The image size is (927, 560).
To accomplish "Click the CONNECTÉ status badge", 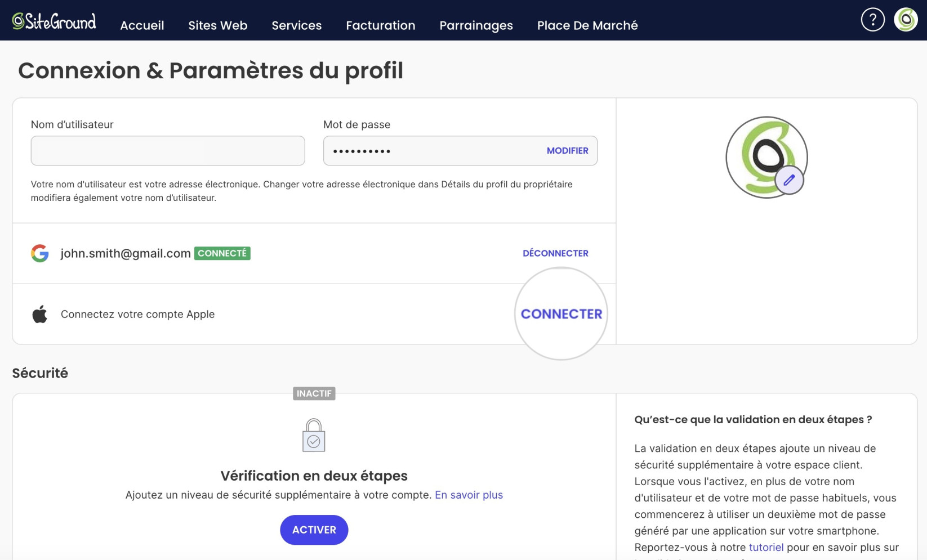I will 222,253.
